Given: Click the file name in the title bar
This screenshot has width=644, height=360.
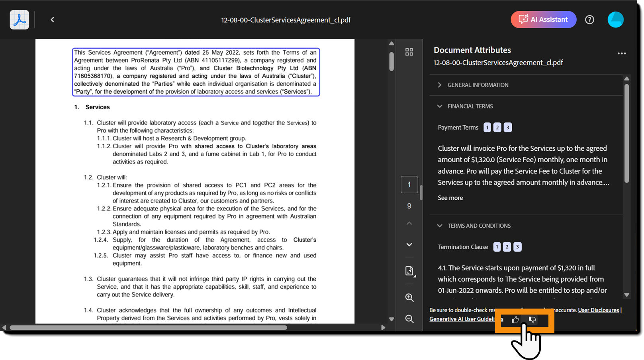Looking at the screenshot, I should click(286, 20).
